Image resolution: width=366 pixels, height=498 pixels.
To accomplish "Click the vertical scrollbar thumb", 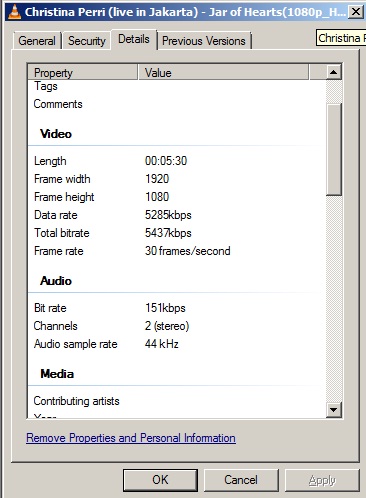I will click(x=334, y=149).
